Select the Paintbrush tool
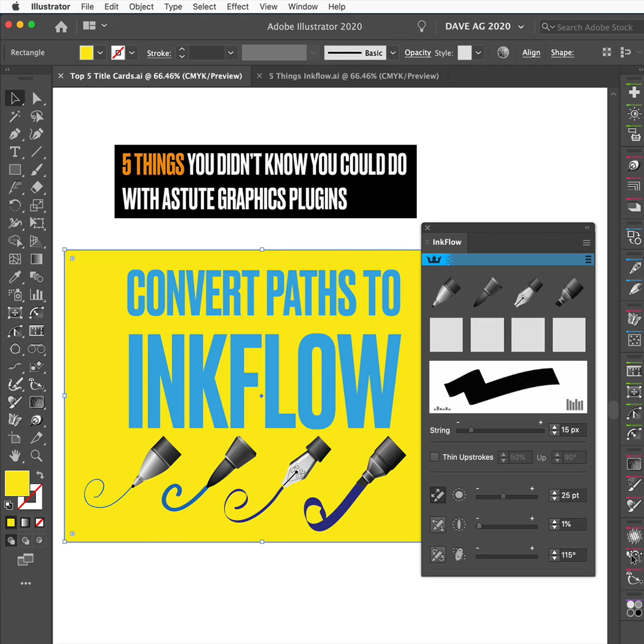Image resolution: width=644 pixels, height=644 pixels. [x=37, y=170]
